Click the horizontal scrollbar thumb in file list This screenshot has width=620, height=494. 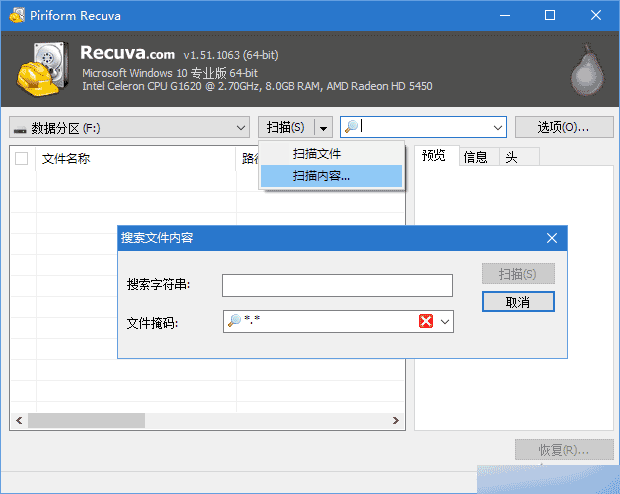pyautogui.click(x=86, y=420)
